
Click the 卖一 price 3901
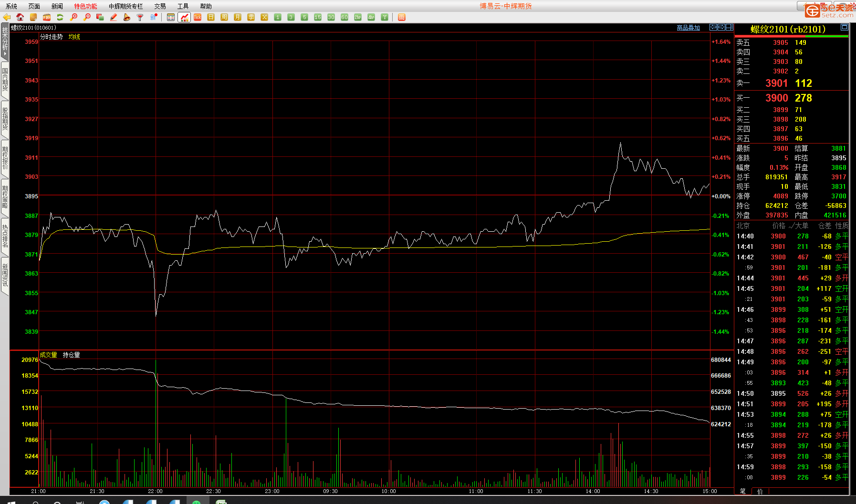point(777,83)
